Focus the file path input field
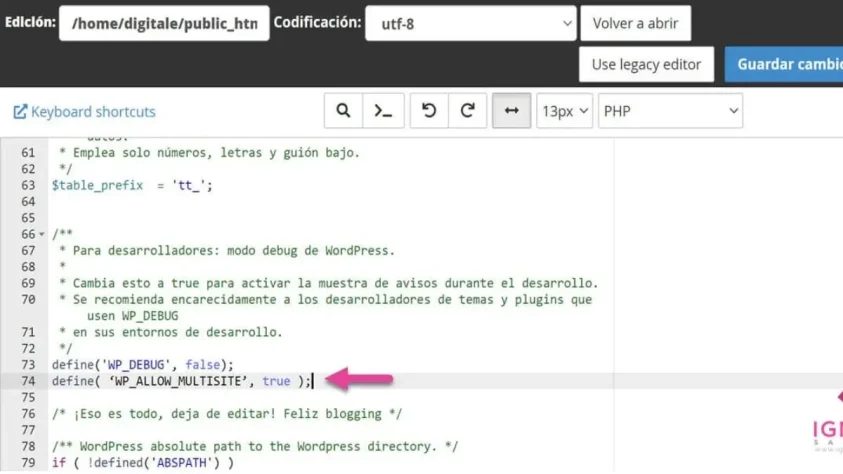843x474 pixels. [x=164, y=23]
